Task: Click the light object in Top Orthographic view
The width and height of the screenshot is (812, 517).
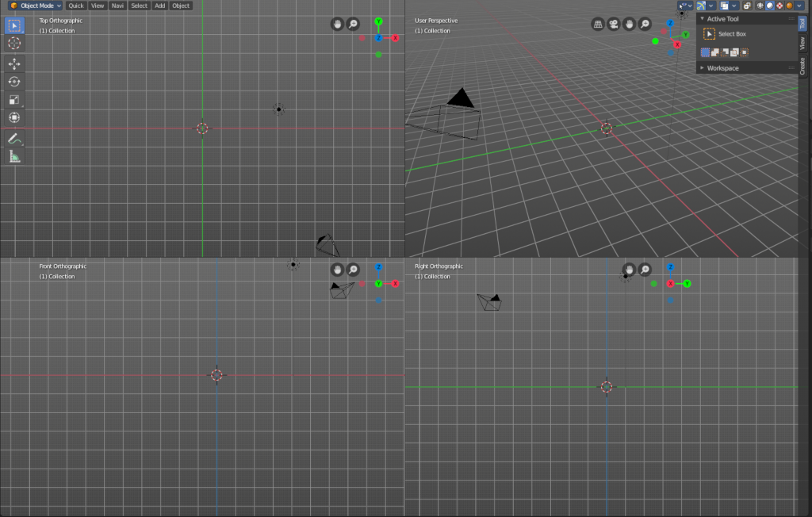Action: [278, 109]
